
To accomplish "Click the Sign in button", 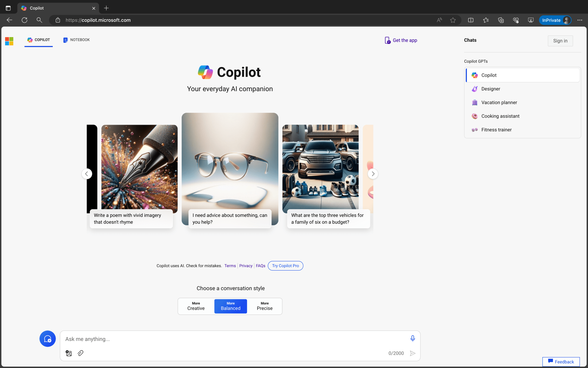I will point(560,41).
